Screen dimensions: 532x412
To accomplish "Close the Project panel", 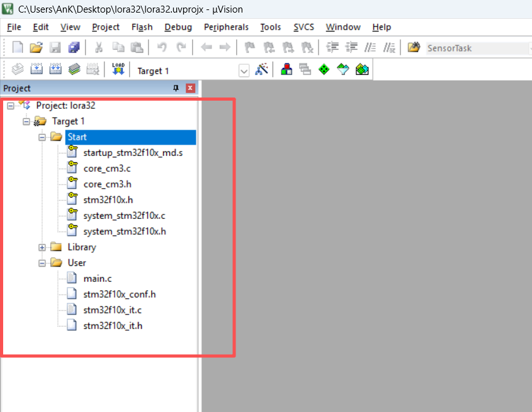I will pos(190,88).
